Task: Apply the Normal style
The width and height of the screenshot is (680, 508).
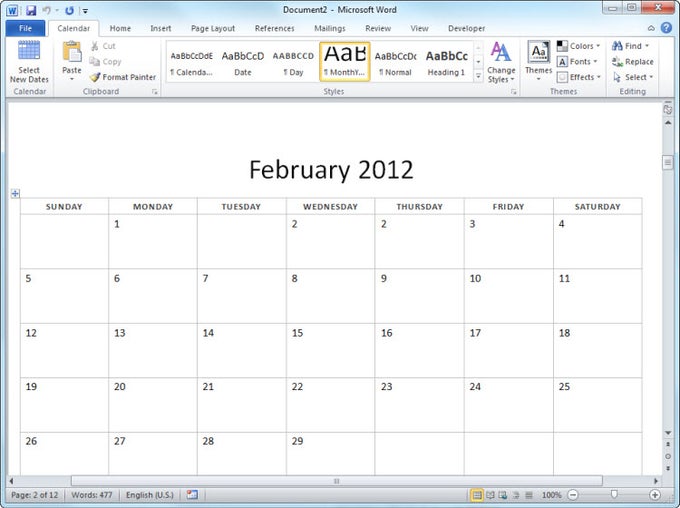Action: point(395,62)
